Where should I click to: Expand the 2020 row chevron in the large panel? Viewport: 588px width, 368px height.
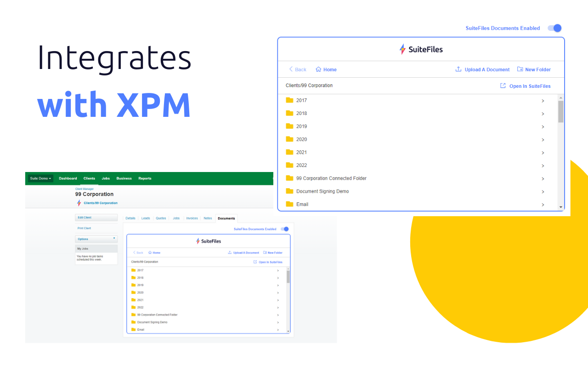pos(543,139)
